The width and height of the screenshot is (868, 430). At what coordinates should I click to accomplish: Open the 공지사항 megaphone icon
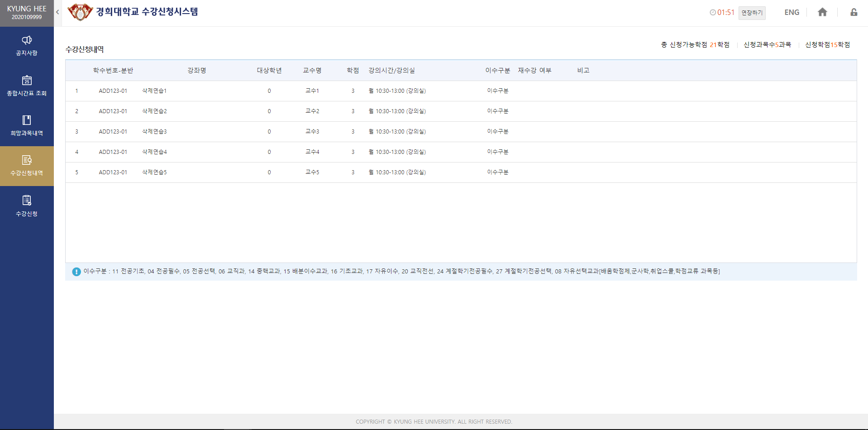pyautogui.click(x=27, y=40)
